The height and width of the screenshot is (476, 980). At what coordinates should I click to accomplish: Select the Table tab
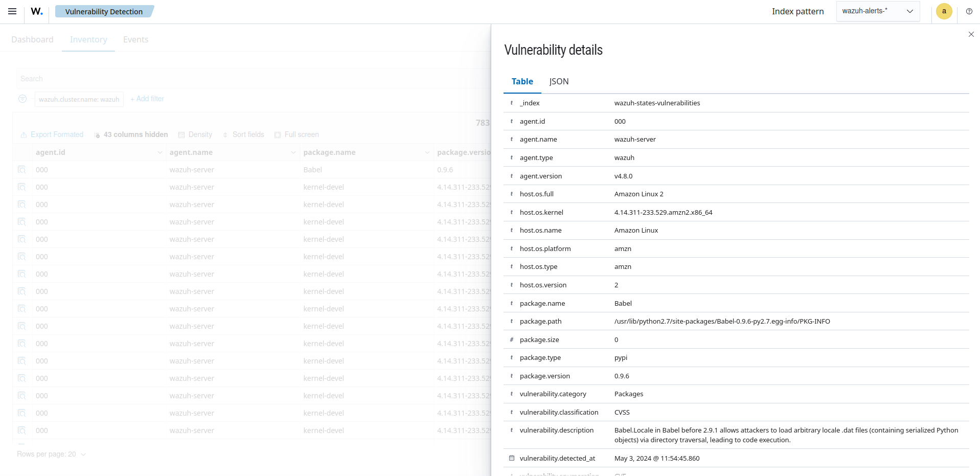point(522,81)
